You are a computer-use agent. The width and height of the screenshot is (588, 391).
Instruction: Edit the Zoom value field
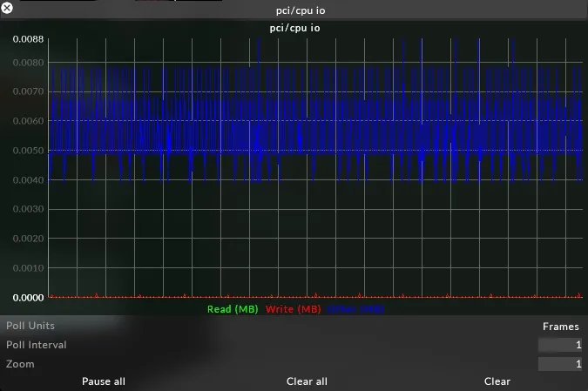559,364
